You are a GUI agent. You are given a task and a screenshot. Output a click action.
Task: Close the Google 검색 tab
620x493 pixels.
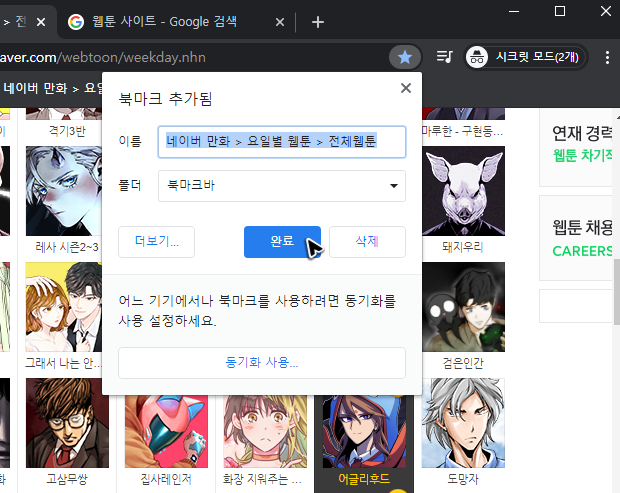click(280, 22)
